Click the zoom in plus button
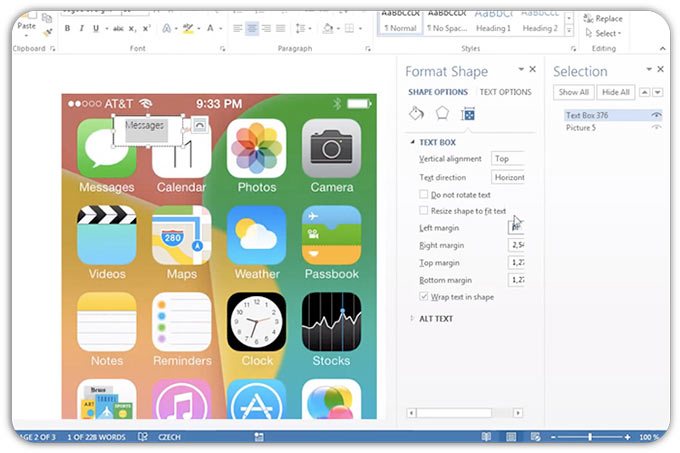680x453 pixels. [x=628, y=437]
